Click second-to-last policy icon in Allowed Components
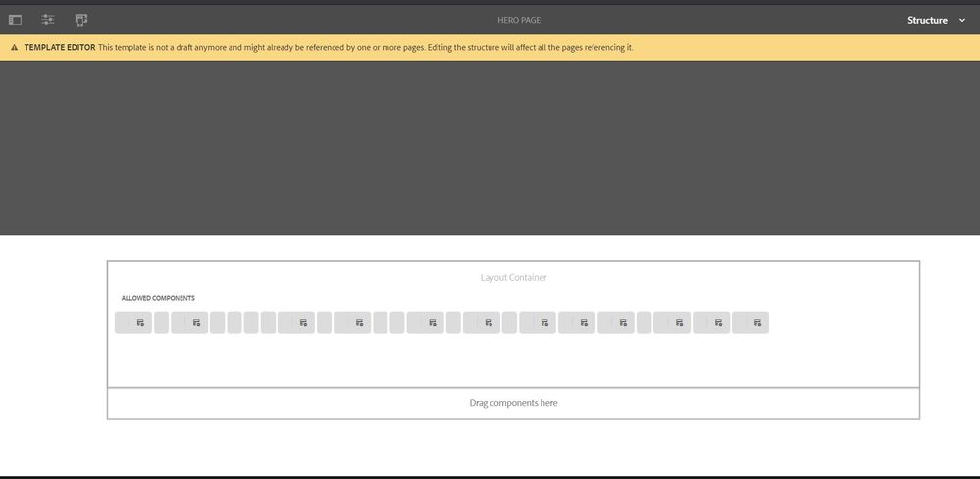The height and width of the screenshot is (479, 980). 718,323
